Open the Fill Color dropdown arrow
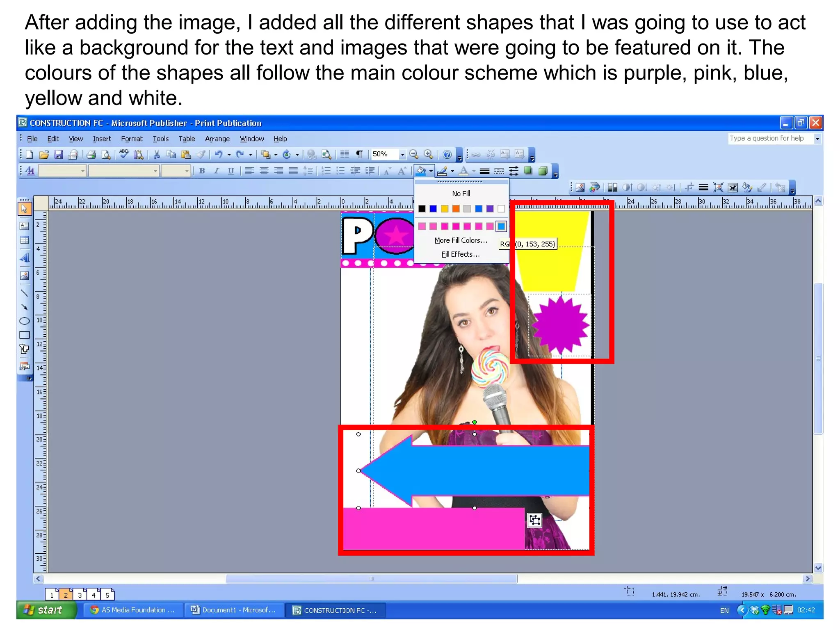 [431, 171]
